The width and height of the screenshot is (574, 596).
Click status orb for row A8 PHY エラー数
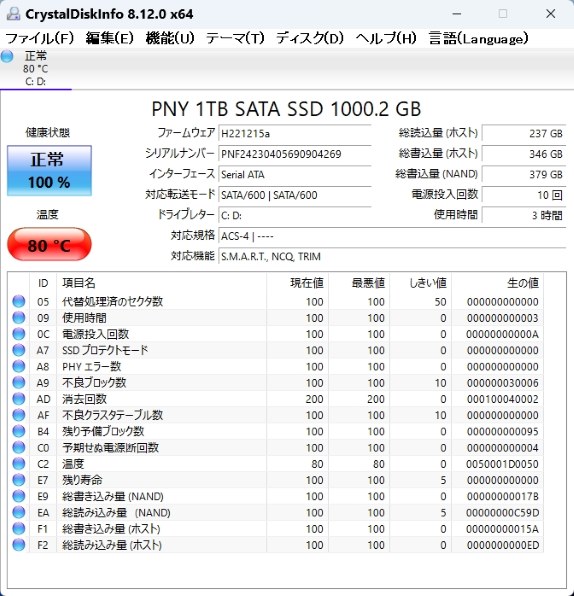19,366
